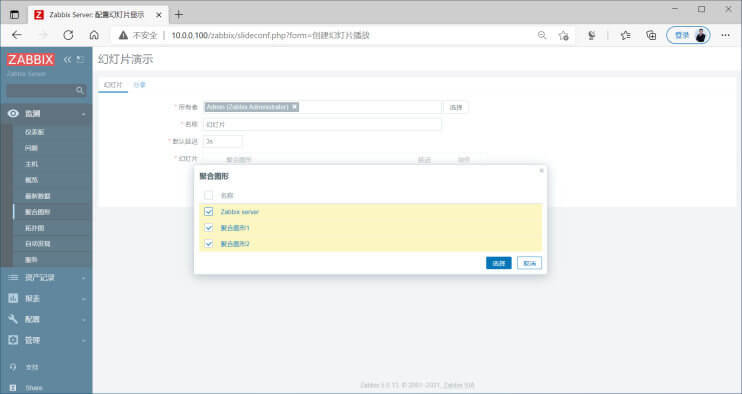Click the sidebar search magnifier icon
The height and width of the screenshot is (394, 742).
pyautogui.click(x=80, y=90)
